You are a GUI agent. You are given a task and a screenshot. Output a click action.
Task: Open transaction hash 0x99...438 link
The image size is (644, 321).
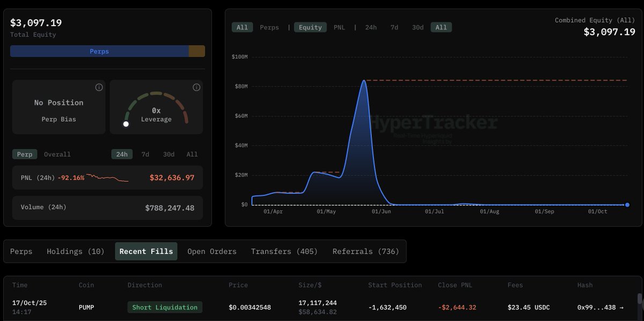(x=600, y=308)
